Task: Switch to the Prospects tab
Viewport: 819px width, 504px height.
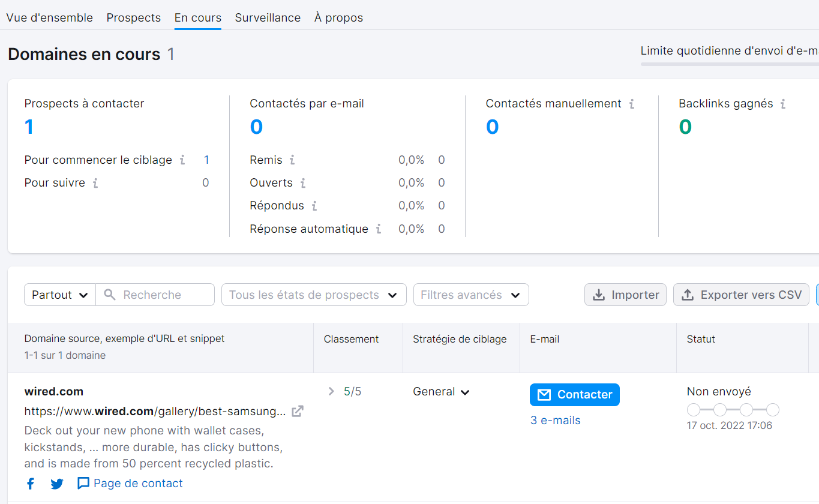Action: (x=133, y=17)
